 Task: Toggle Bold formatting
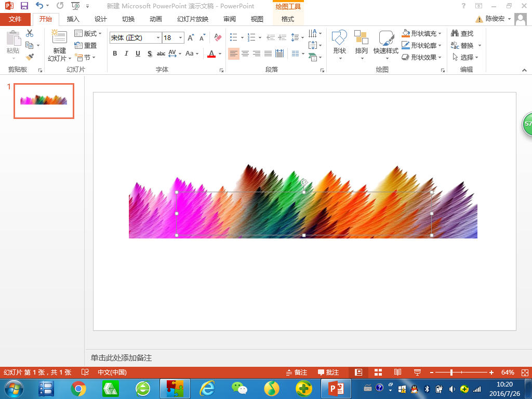coord(115,54)
